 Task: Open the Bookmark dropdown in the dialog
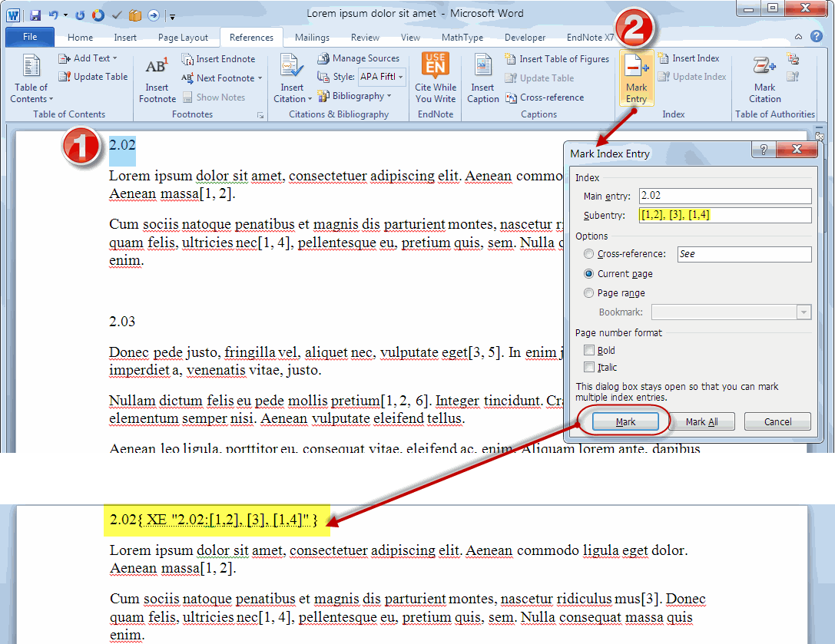[x=802, y=312]
